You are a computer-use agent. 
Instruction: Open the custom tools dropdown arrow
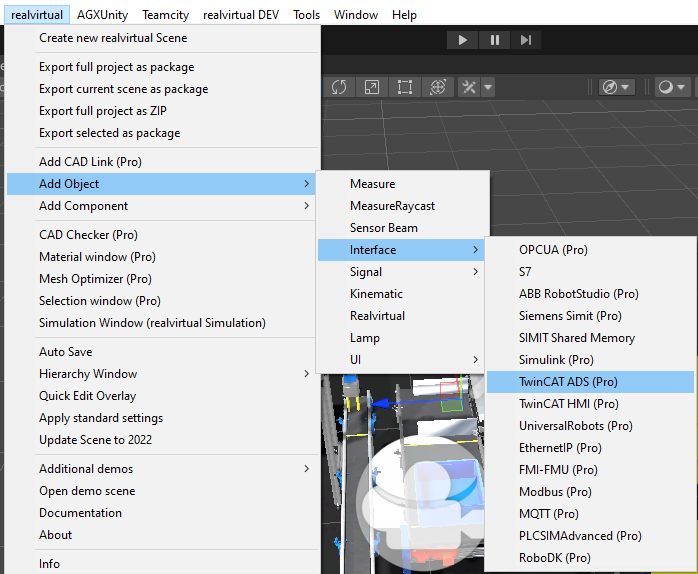[488, 87]
